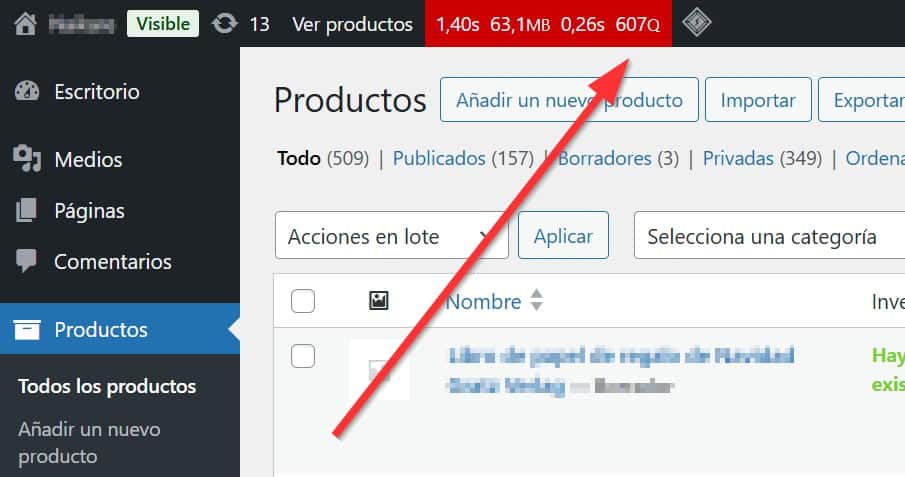Switch to the Publicados (157) filter

click(463, 158)
